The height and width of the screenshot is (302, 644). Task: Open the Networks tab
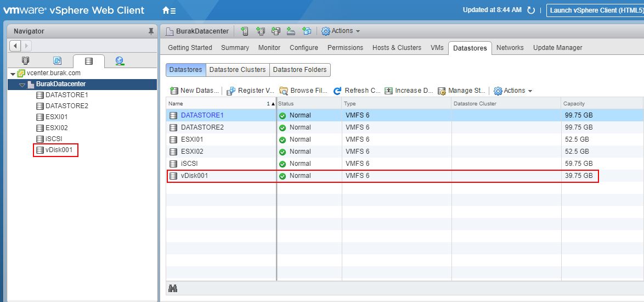point(510,48)
